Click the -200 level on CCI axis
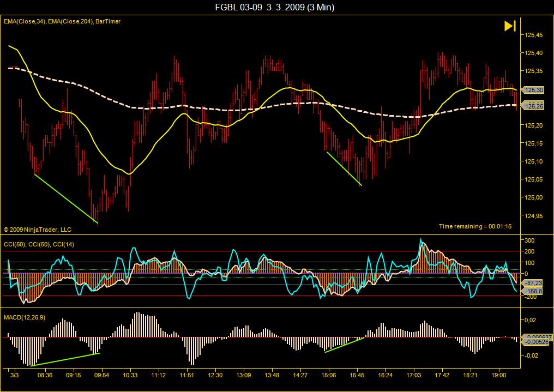This screenshot has height=392, width=554. pyautogui.click(x=529, y=297)
